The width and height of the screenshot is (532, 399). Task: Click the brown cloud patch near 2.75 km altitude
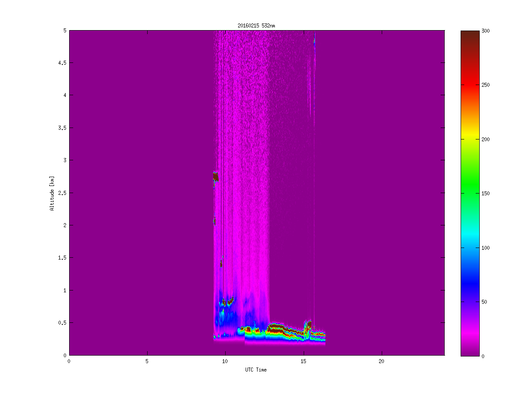click(x=216, y=177)
